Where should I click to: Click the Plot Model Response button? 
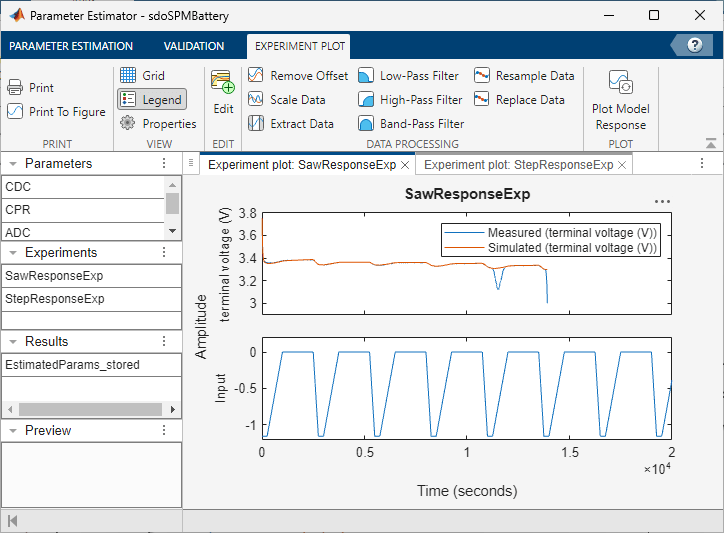pyautogui.click(x=620, y=100)
